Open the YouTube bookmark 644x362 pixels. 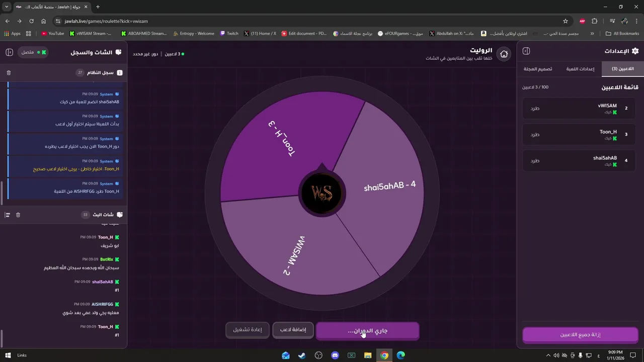pos(53,34)
